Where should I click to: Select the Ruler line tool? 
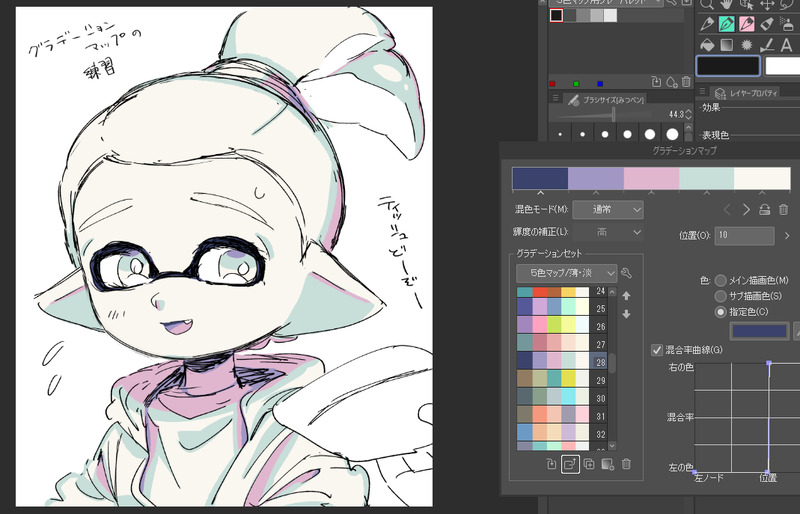tap(767, 45)
